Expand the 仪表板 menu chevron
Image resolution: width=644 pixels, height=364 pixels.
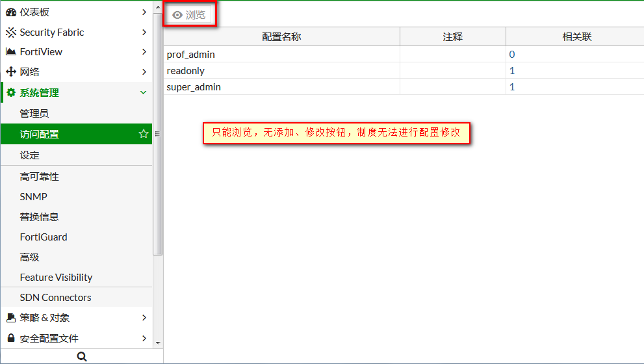[144, 12]
